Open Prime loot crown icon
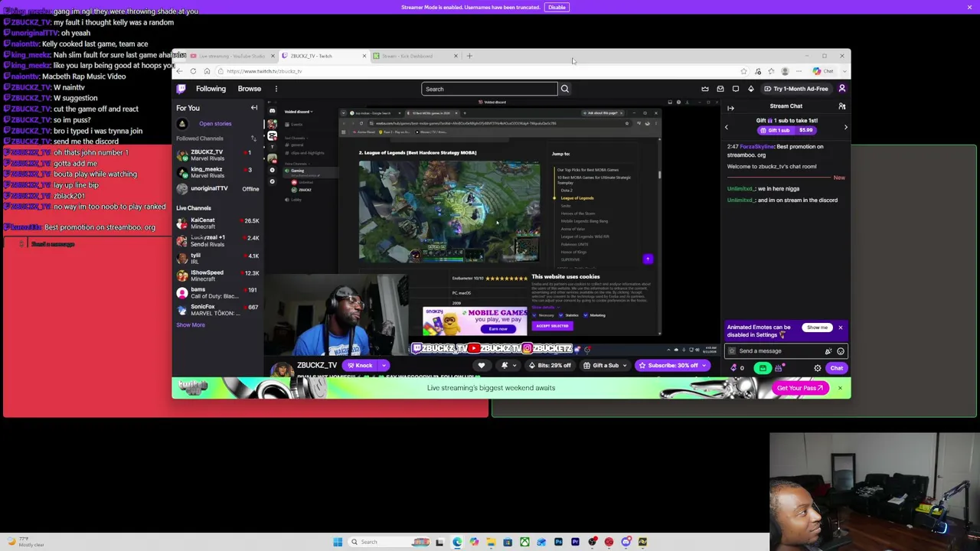Screen dimensions: 980x551 705,89
